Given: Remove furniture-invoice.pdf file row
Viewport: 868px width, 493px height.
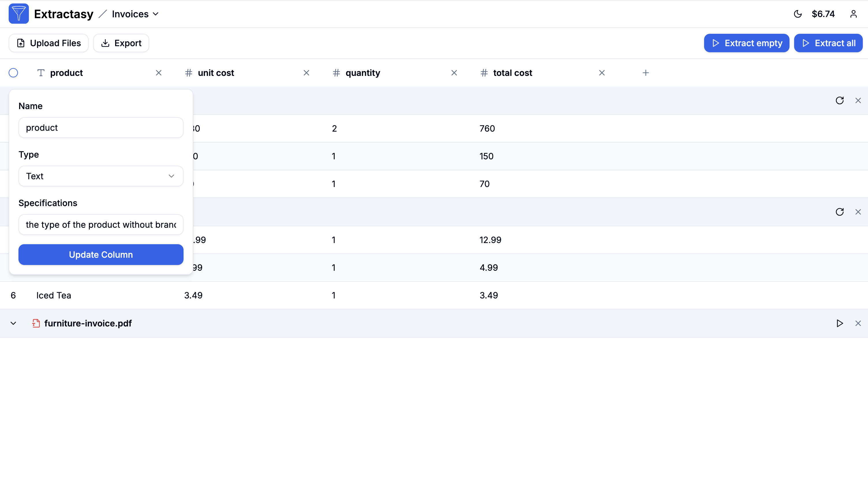Looking at the screenshot, I should point(858,323).
